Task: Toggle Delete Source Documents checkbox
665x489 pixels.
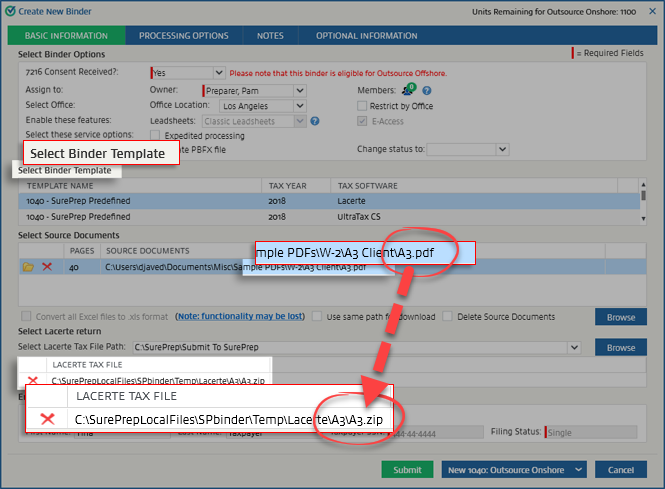Action: [447, 317]
